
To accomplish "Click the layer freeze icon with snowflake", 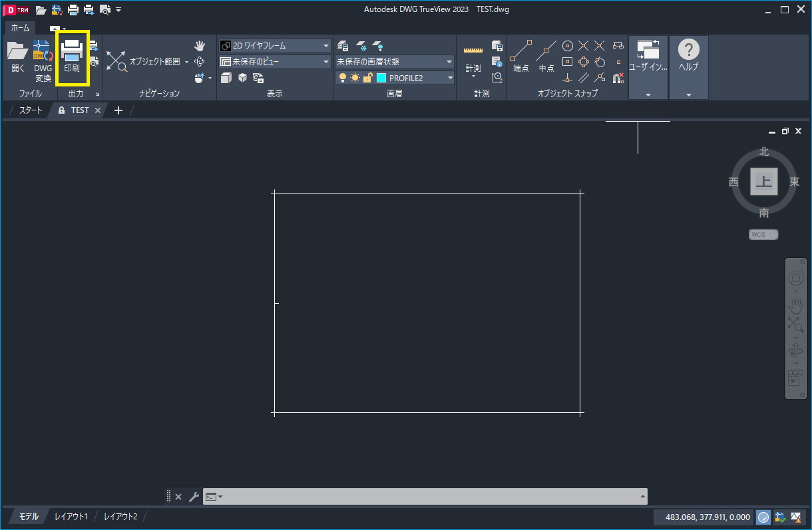I will [361, 46].
